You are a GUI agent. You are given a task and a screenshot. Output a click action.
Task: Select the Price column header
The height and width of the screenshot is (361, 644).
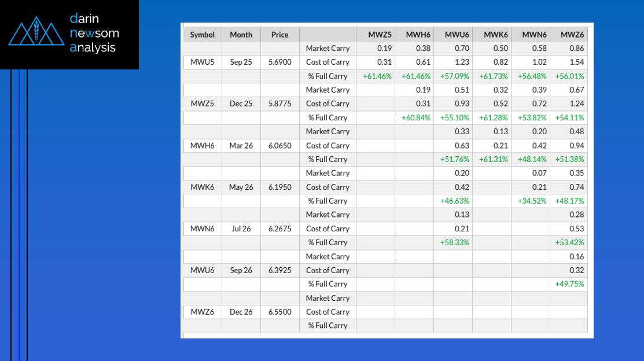(279, 35)
